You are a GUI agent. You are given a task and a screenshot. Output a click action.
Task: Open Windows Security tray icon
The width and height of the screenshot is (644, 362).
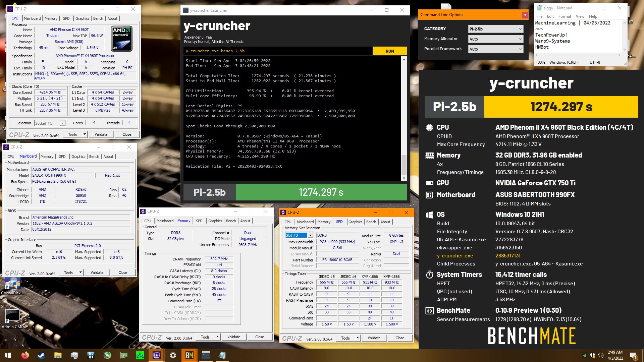pyautogui.click(x=593, y=355)
